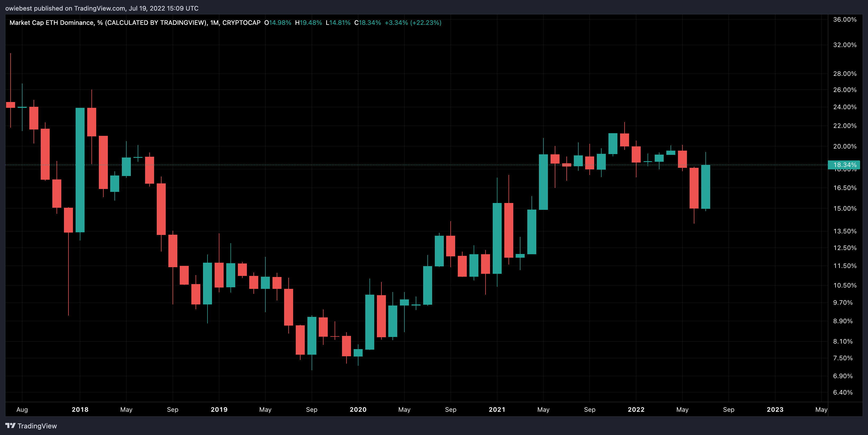Click the tall green January 2018 candle

pyautogui.click(x=80, y=170)
